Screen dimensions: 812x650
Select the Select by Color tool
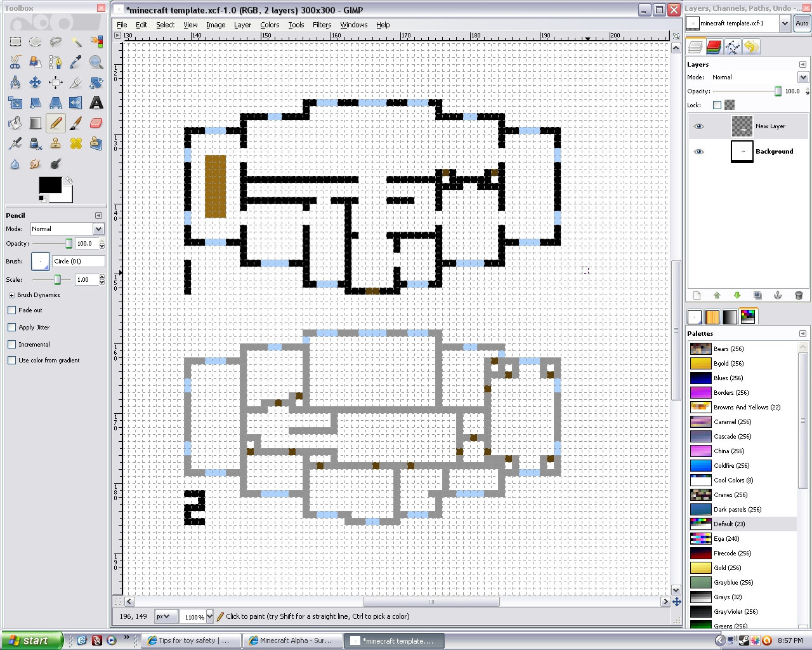96,42
